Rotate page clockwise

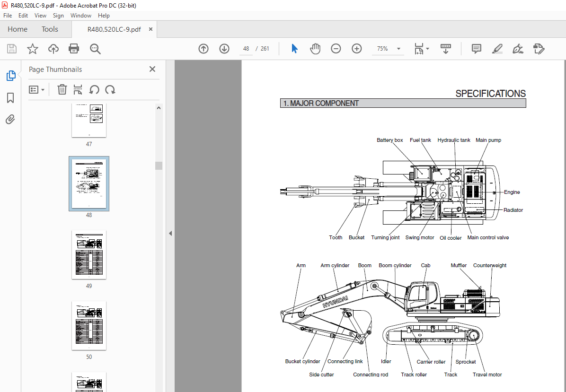tap(110, 89)
